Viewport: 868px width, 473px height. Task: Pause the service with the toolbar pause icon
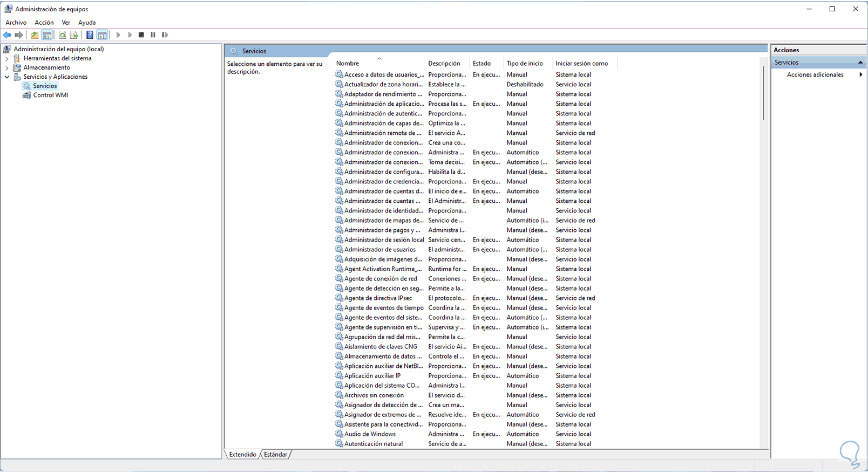[x=153, y=35]
